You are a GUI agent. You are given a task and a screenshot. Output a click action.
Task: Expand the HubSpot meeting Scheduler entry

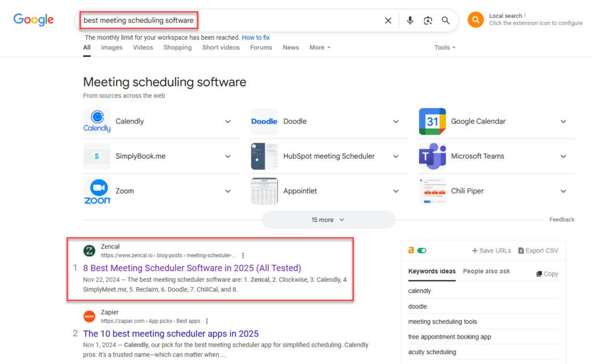pyautogui.click(x=395, y=156)
